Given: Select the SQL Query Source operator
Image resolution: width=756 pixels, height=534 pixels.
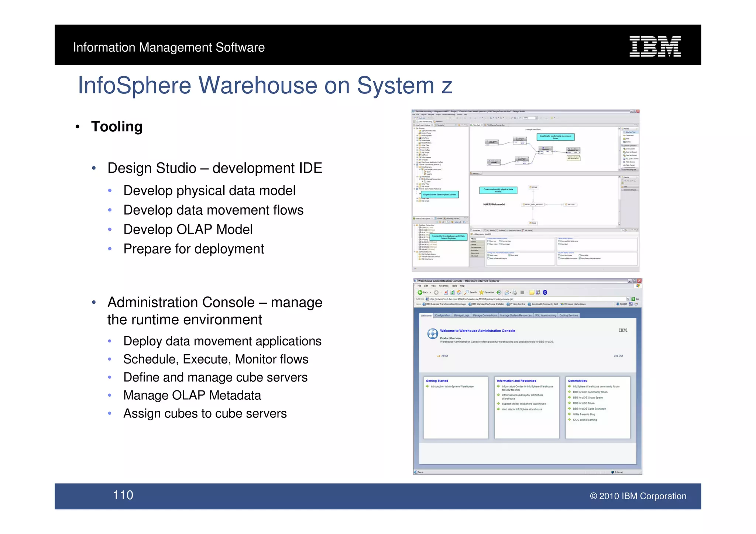Looking at the screenshot, I should point(630,159).
